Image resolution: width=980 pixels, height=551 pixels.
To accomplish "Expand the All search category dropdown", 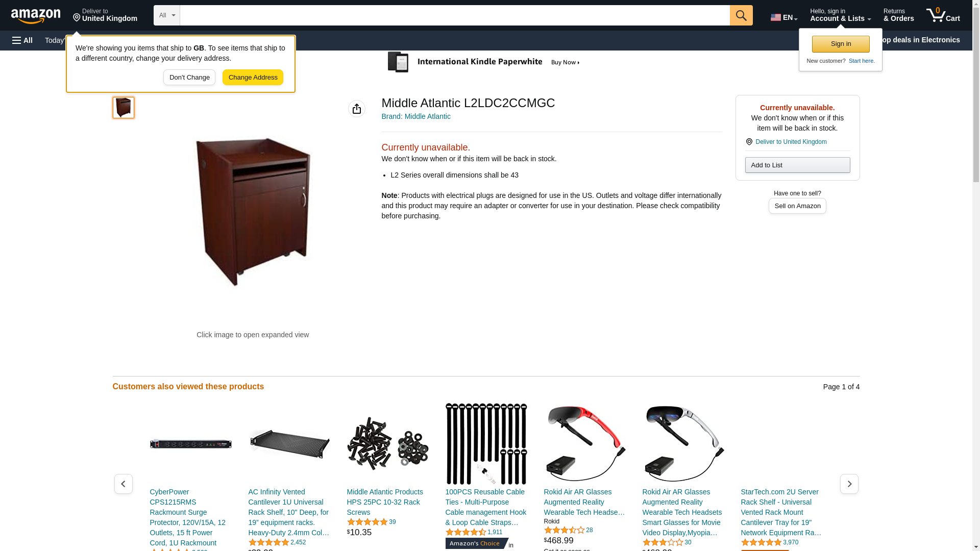I will pyautogui.click(x=167, y=15).
